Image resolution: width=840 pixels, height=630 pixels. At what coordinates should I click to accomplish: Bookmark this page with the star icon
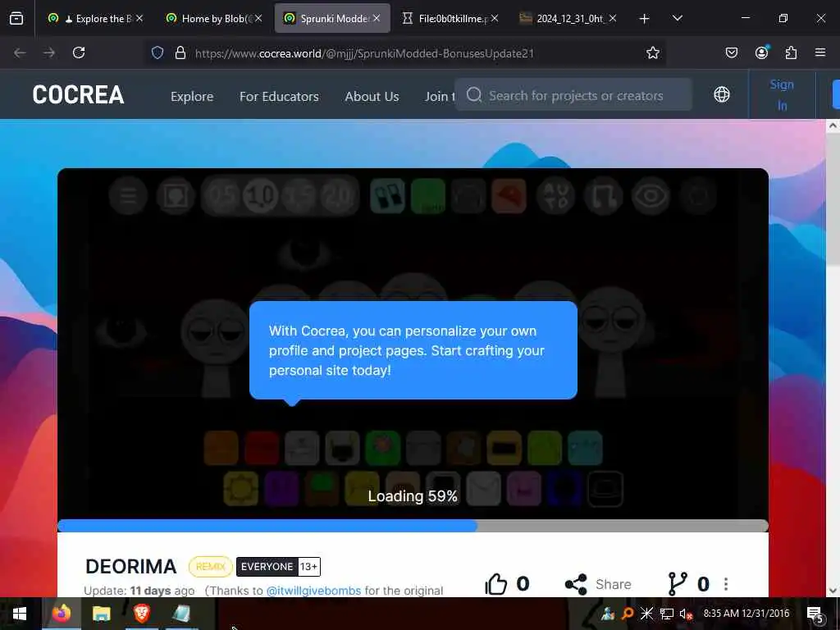click(x=652, y=52)
